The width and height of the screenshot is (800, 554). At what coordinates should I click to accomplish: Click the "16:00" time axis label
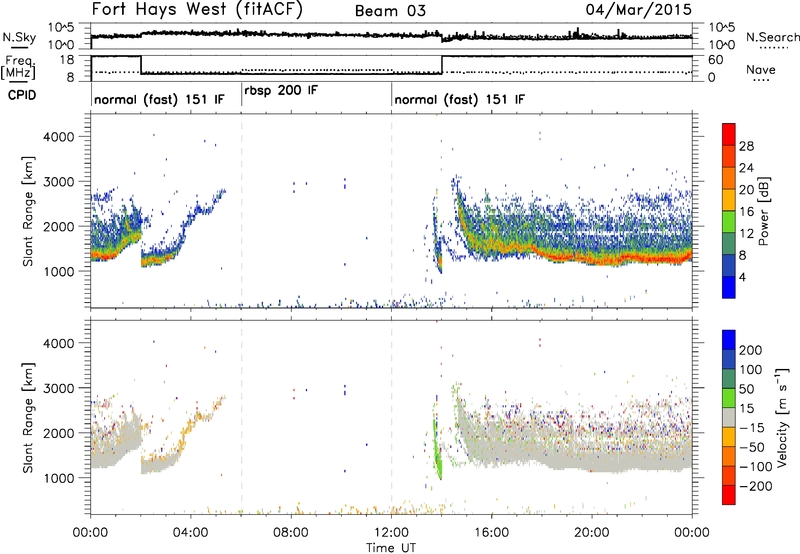(x=491, y=533)
